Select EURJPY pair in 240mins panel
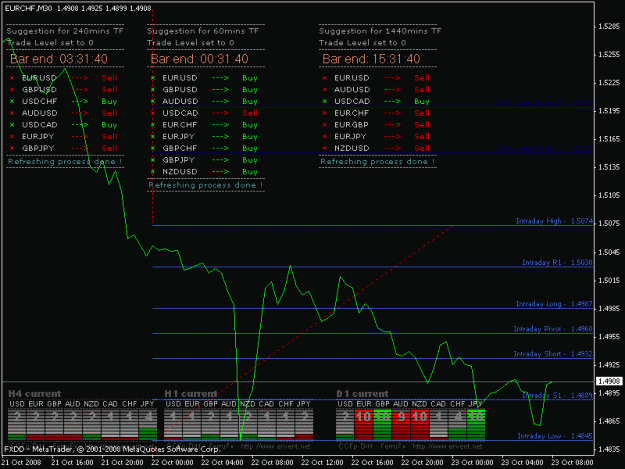Image resolution: width=625 pixels, height=469 pixels. (x=38, y=137)
